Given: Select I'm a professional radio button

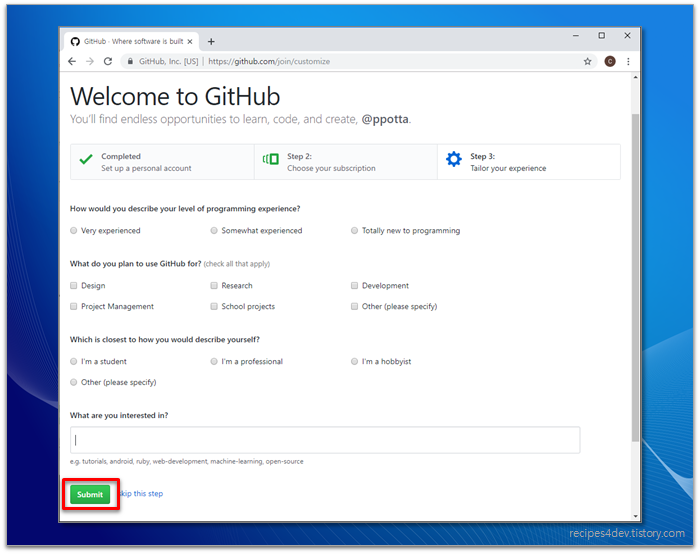Looking at the screenshot, I should pyautogui.click(x=214, y=361).
